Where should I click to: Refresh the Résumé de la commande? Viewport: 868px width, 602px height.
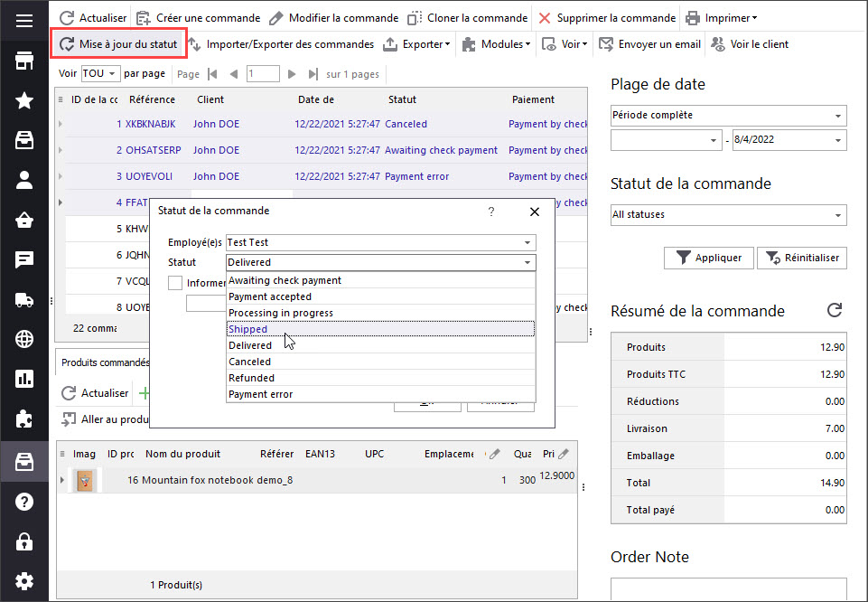click(x=835, y=310)
